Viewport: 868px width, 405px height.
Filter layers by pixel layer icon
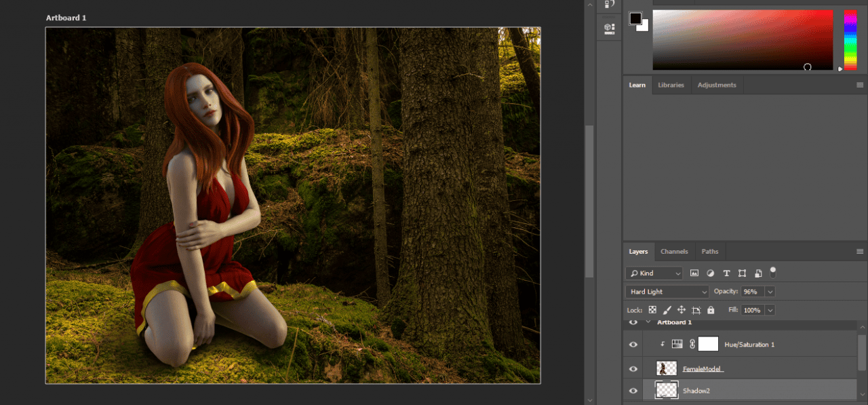point(694,273)
